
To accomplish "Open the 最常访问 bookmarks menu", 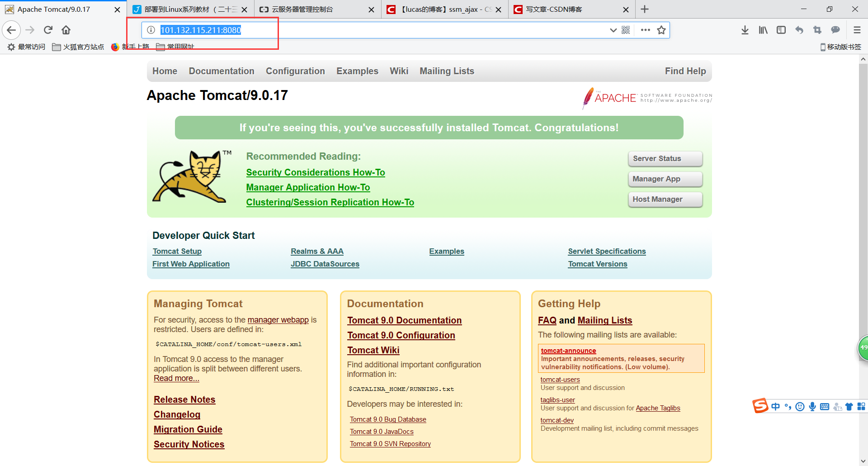I will coord(26,47).
